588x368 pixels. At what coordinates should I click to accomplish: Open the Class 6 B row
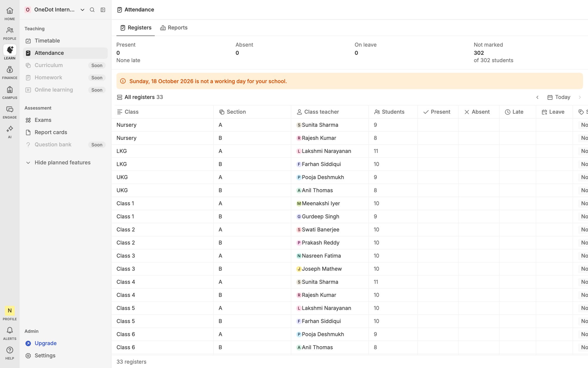350,347
